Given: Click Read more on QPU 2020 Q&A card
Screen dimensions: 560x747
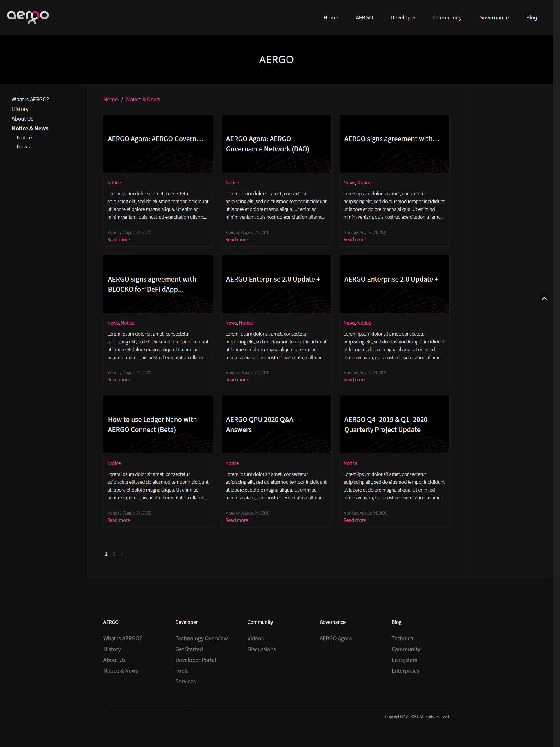Looking at the screenshot, I should 237,520.
